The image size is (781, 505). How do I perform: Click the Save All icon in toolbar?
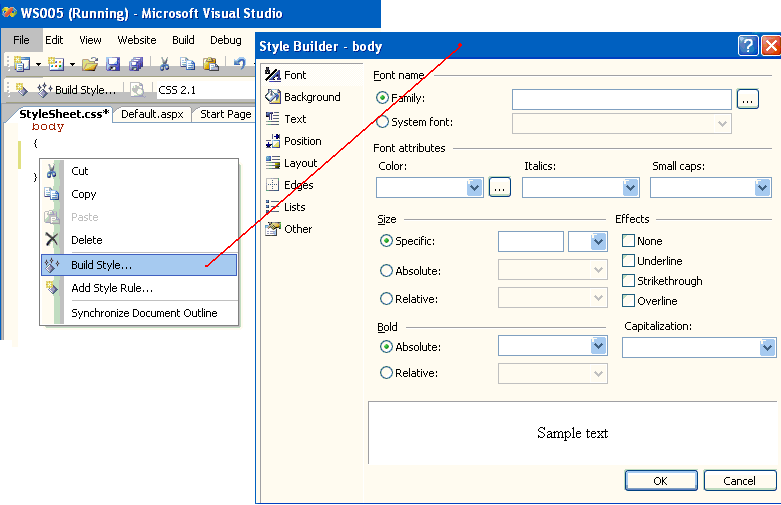135,63
